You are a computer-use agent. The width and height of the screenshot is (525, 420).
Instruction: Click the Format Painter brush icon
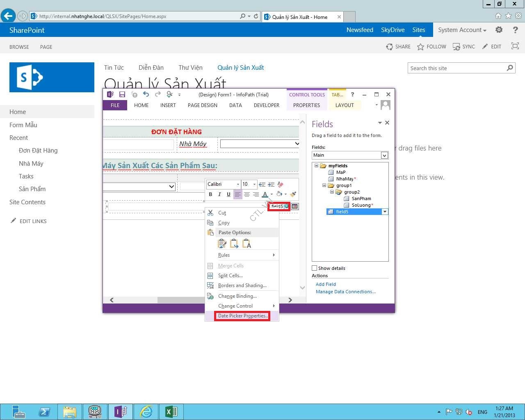(x=293, y=194)
